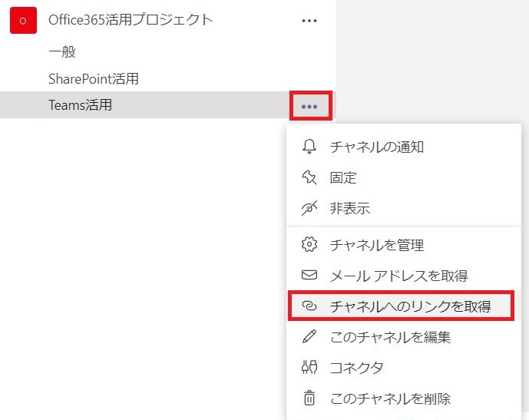Click the gear icon for チャネルを管理
This screenshot has width=529, height=420.
coord(309,245)
